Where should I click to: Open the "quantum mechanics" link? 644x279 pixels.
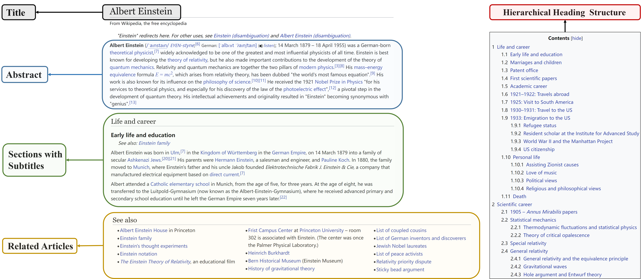click(132, 67)
